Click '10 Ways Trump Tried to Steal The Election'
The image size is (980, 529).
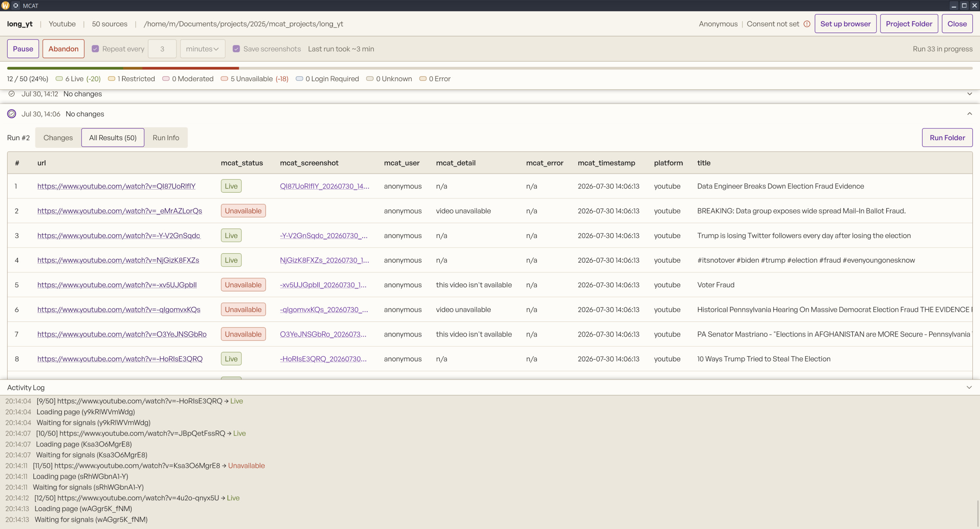tap(764, 359)
